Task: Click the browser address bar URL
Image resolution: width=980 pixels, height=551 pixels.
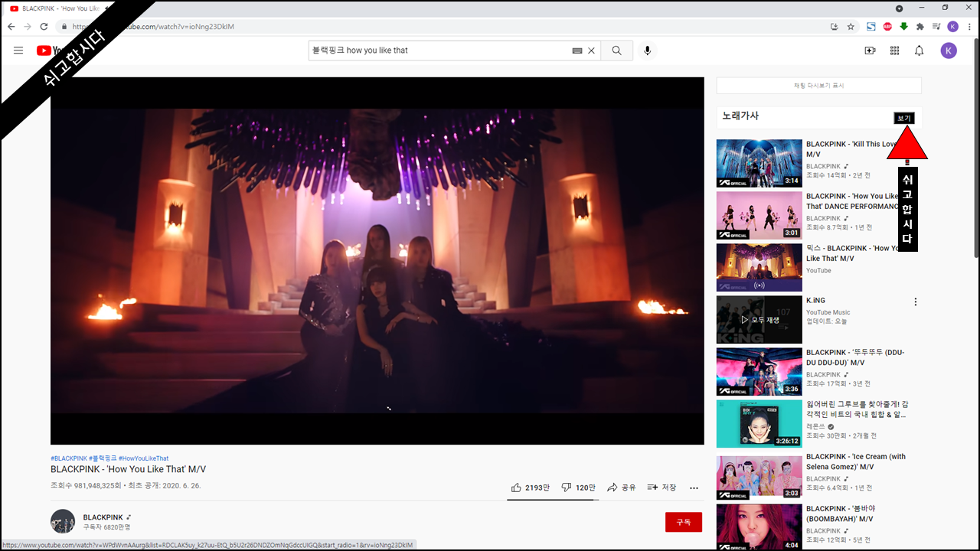Action: pos(153,26)
